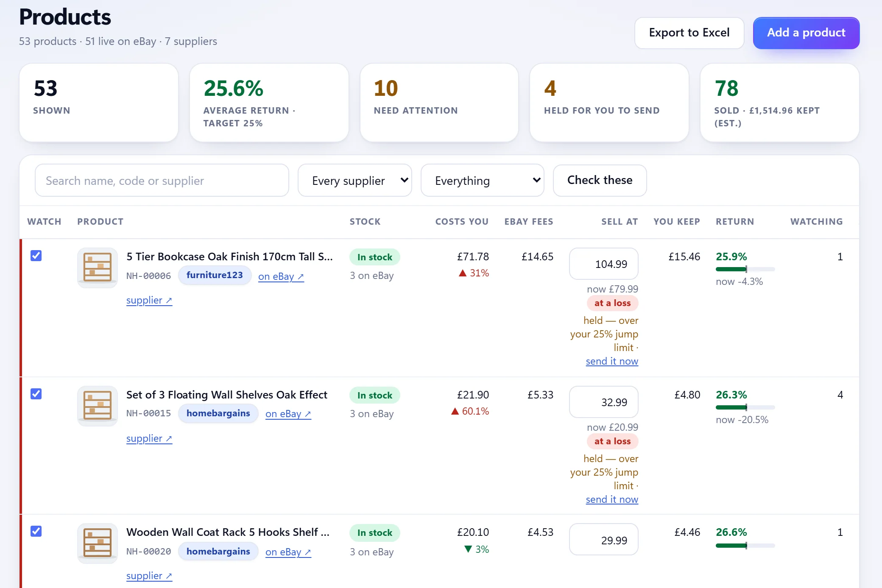Click the at a loss badge for NH-00006

pyautogui.click(x=612, y=303)
